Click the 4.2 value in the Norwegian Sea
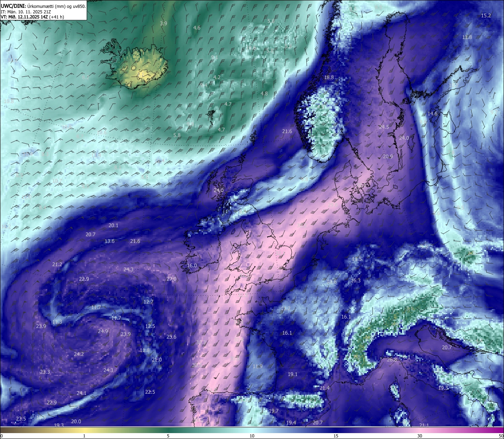The height and width of the screenshot is (439, 504). tap(217, 78)
